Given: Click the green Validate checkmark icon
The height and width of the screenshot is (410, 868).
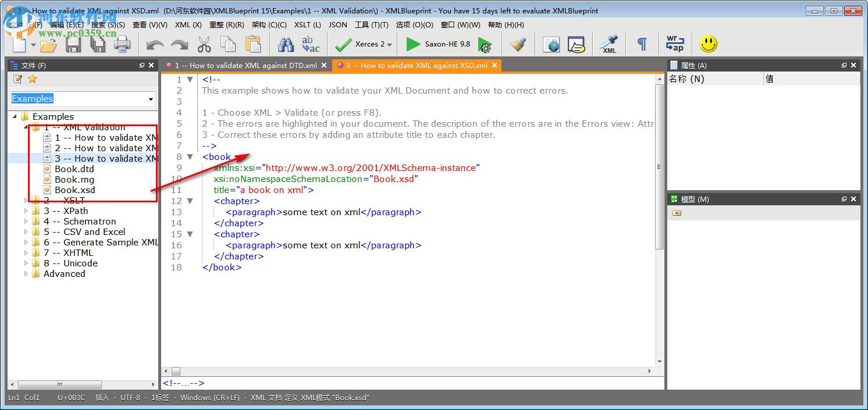Looking at the screenshot, I should (343, 44).
